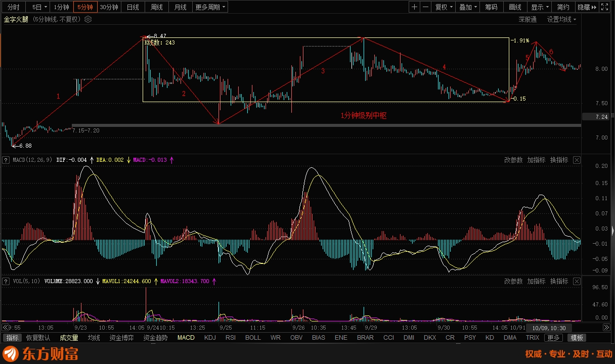
Task: Select the PSY indicator tab
Action: point(470,338)
